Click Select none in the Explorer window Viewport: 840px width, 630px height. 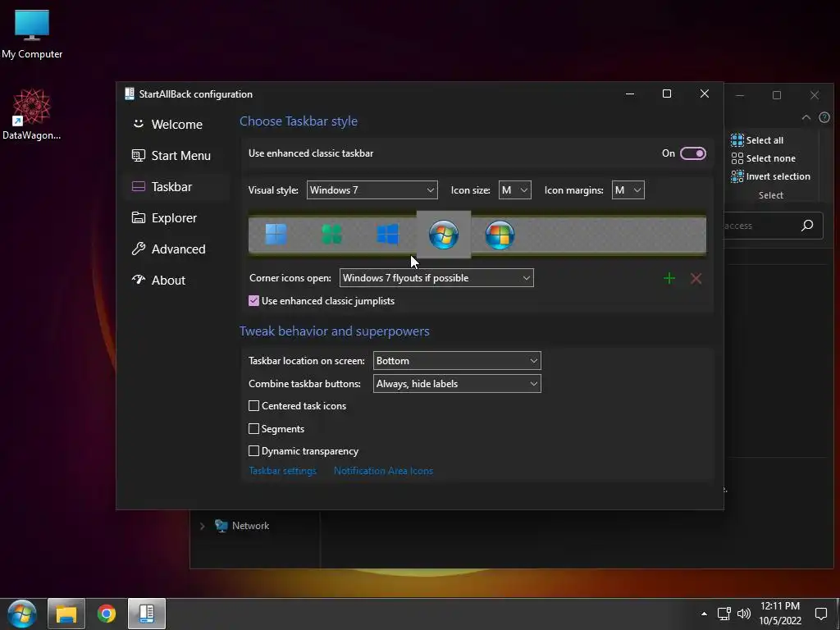point(764,158)
